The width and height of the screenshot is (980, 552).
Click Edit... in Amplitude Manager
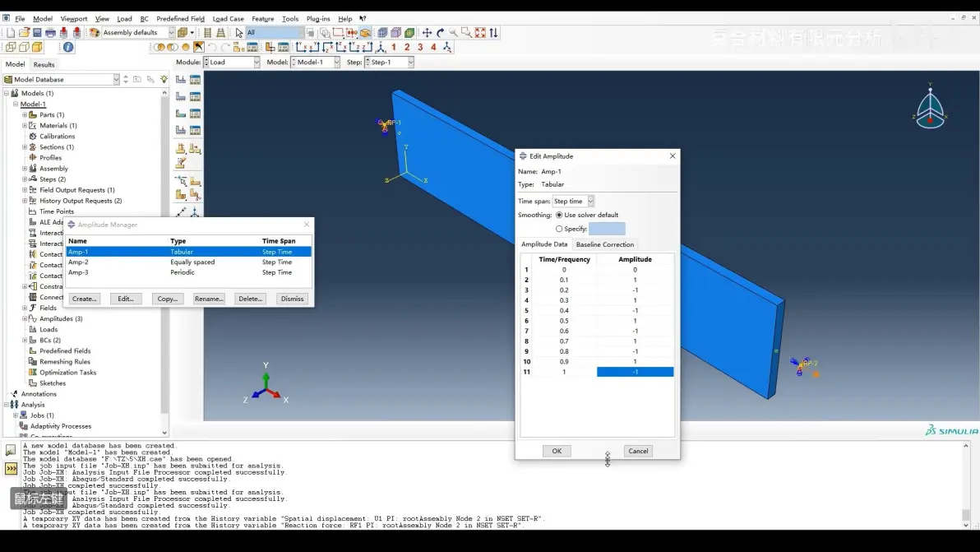click(126, 299)
